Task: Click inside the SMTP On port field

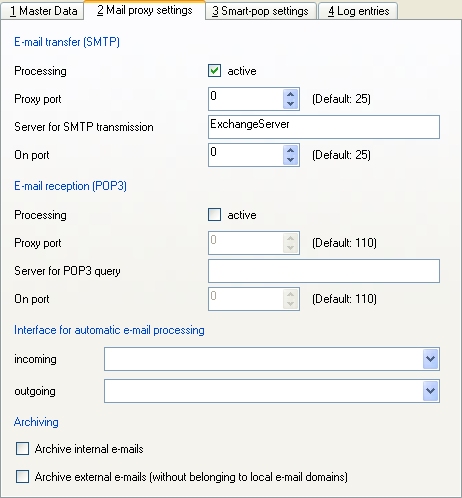Action: pos(246,155)
